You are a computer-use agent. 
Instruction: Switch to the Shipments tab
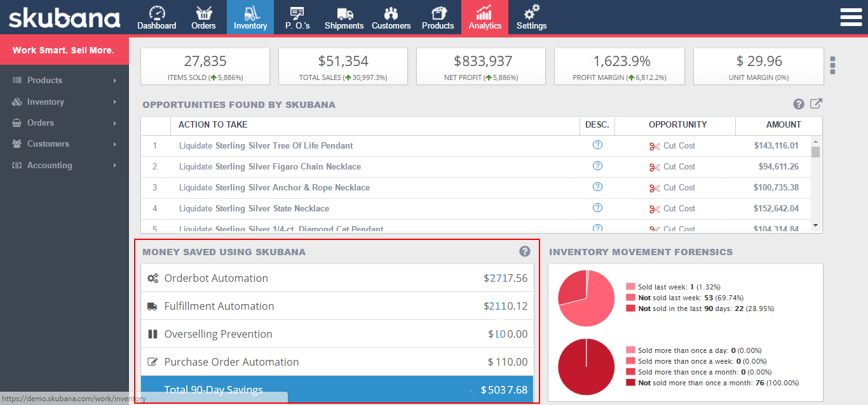click(344, 17)
